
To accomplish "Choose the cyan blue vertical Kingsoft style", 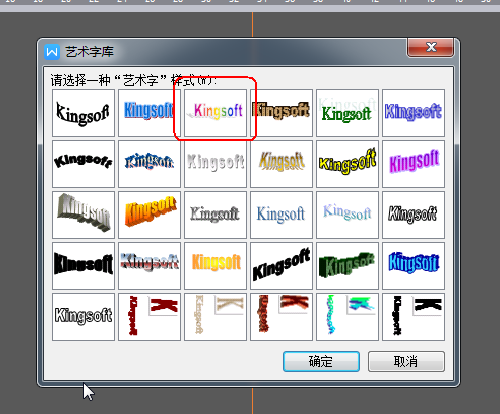I will [347, 317].
